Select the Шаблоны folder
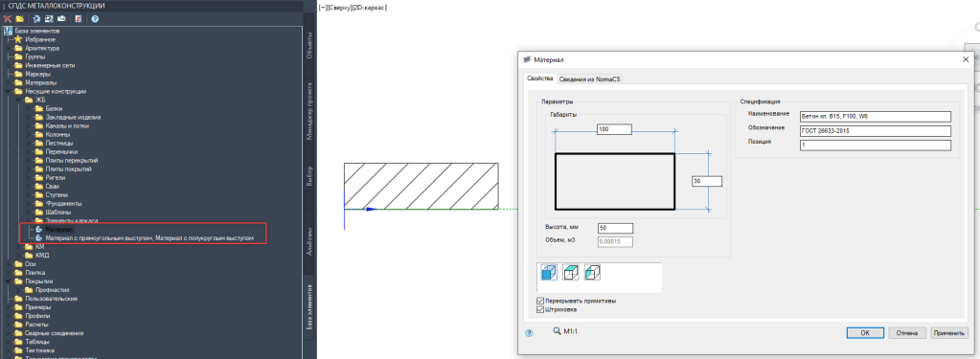Image resolution: width=980 pixels, height=359 pixels. pos(57,213)
